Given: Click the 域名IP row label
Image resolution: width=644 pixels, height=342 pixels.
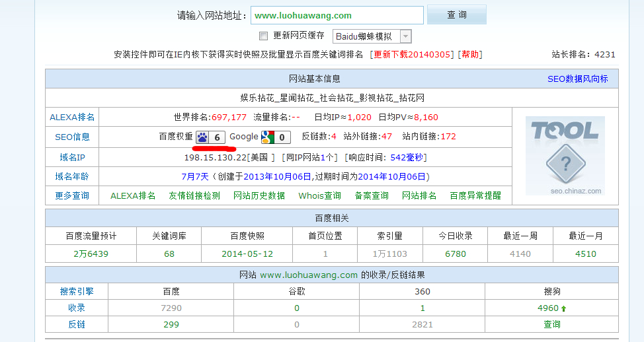Looking at the screenshot, I should tap(72, 157).
